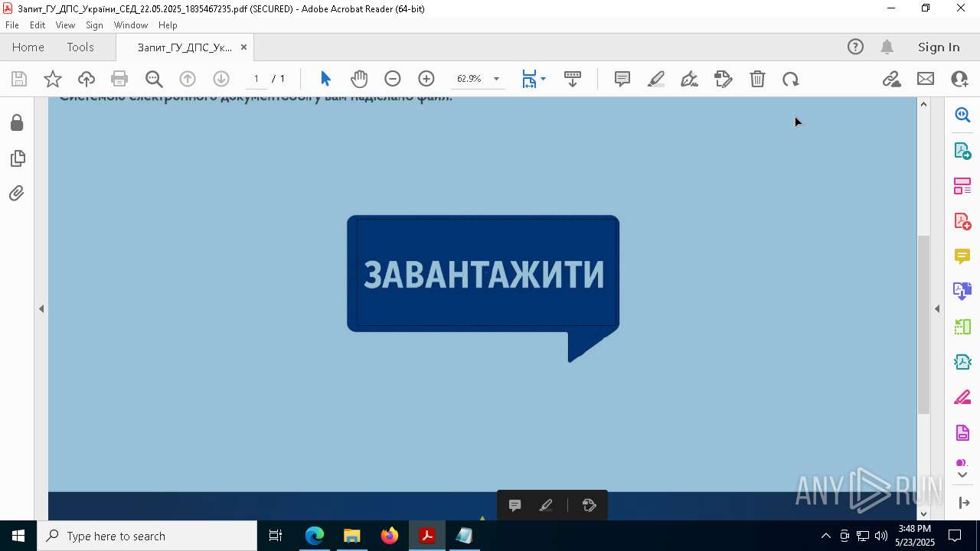Image resolution: width=980 pixels, height=551 pixels.
Task: Switch to the Tools tab
Action: pos(80,47)
